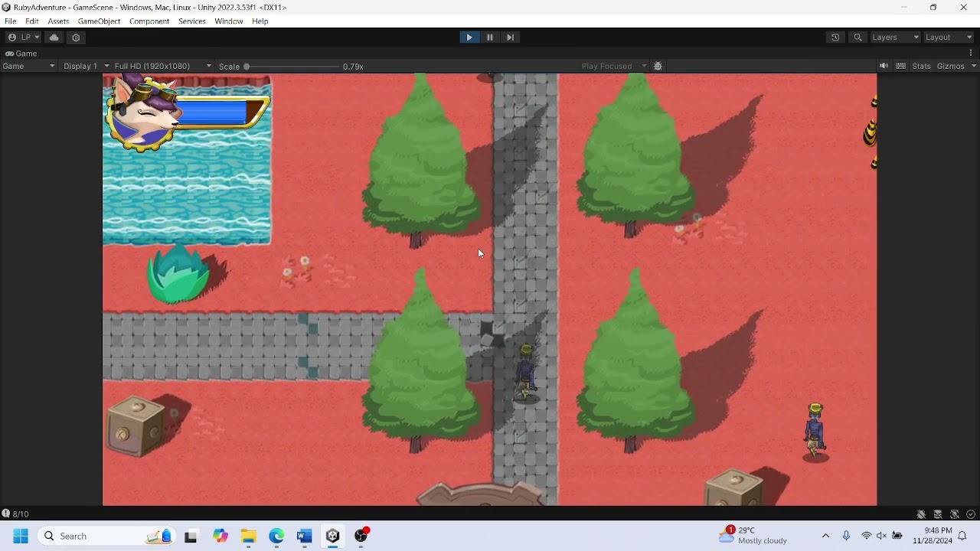Adjust the Scale slider handle
Image resolution: width=980 pixels, height=551 pixels.
[x=247, y=67]
